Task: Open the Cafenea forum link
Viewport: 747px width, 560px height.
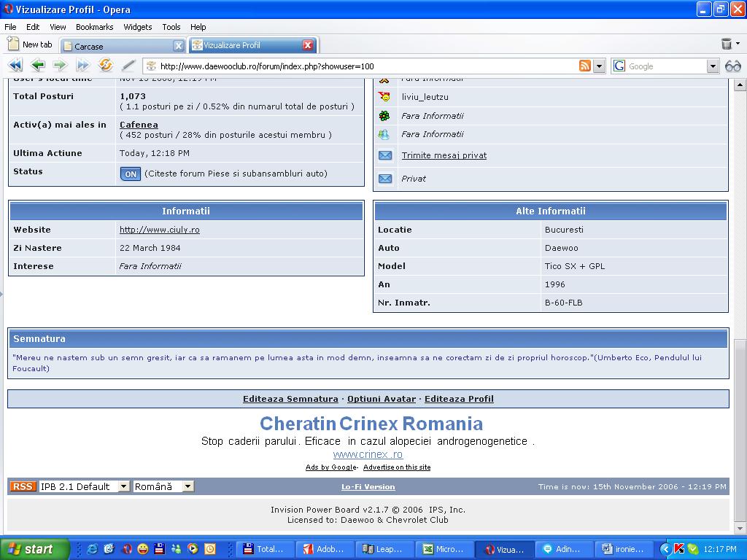Action: [139, 125]
